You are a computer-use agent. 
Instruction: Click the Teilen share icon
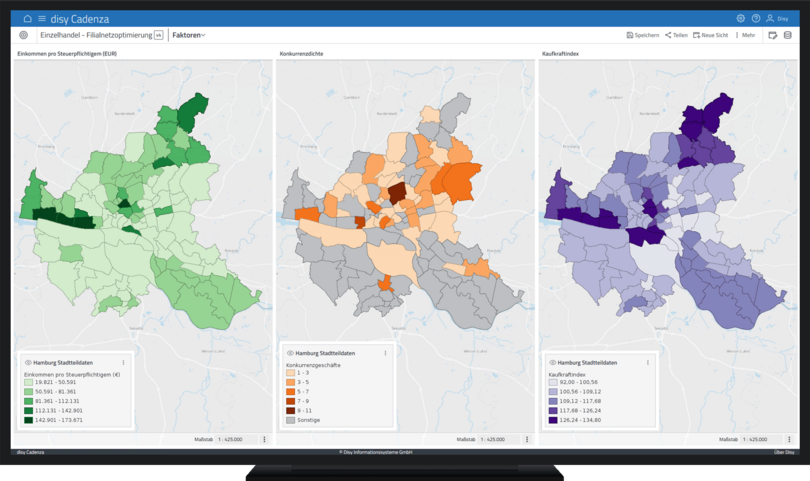[668, 35]
